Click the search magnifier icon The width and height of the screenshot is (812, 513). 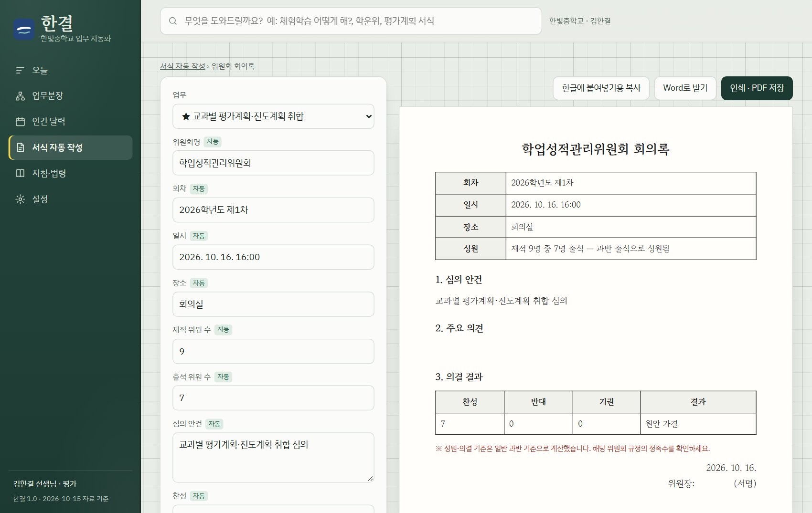tap(173, 21)
